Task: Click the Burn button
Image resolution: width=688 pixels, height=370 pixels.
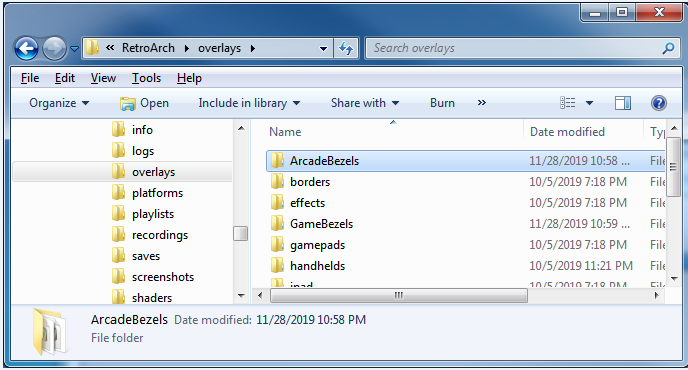Action: tap(442, 103)
